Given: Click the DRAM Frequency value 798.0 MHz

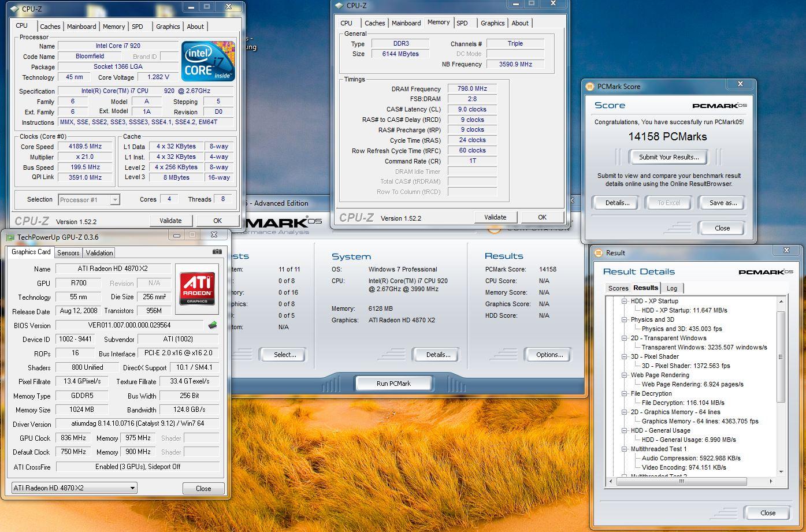Looking at the screenshot, I should click(x=472, y=89).
